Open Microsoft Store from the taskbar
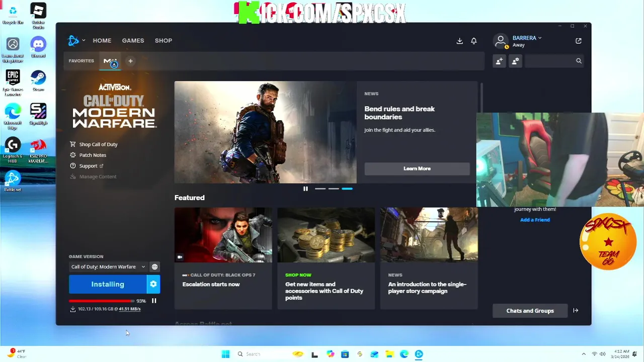Image resolution: width=644 pixels, height=362 pixels. pos(345,354)
